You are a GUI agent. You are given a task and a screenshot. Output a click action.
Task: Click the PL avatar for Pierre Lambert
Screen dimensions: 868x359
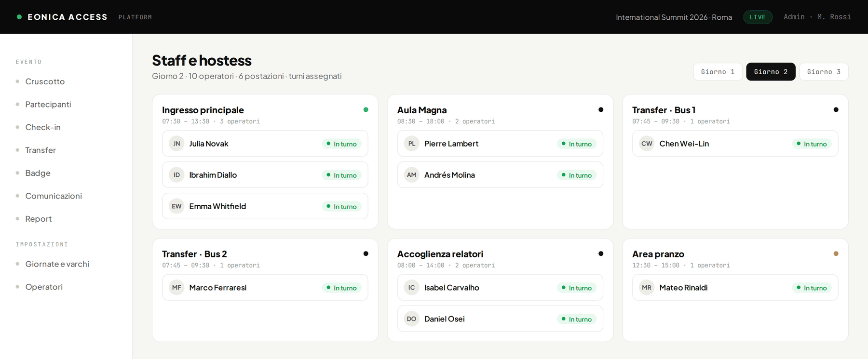[x=412, y=144]
